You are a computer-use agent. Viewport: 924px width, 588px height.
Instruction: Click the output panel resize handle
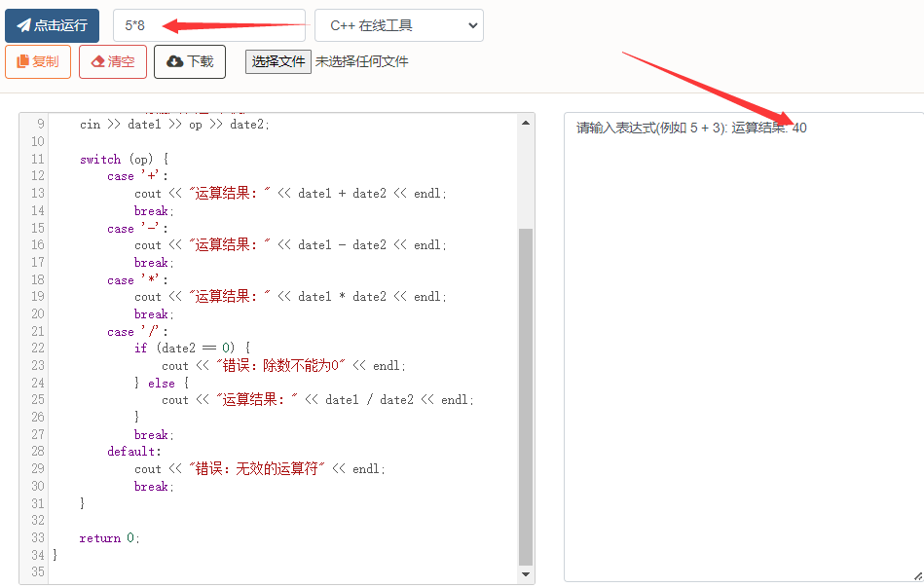[917, 575]
